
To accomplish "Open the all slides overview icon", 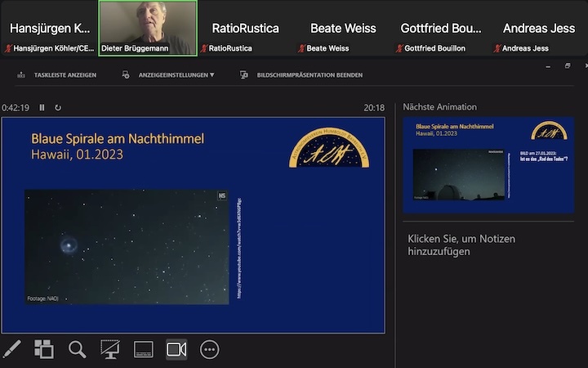I will 44,349.
